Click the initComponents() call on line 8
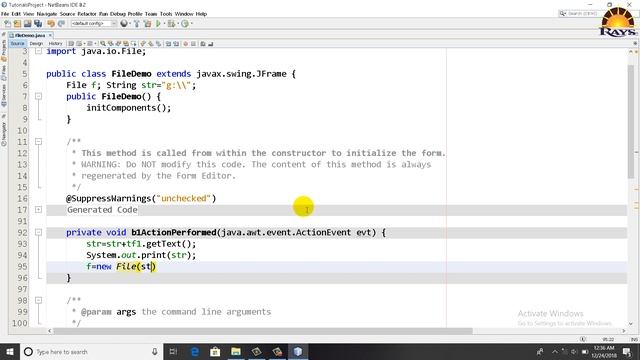Image resolution: width=640 pixels, height=360 pixels. [x=129, y=108]
